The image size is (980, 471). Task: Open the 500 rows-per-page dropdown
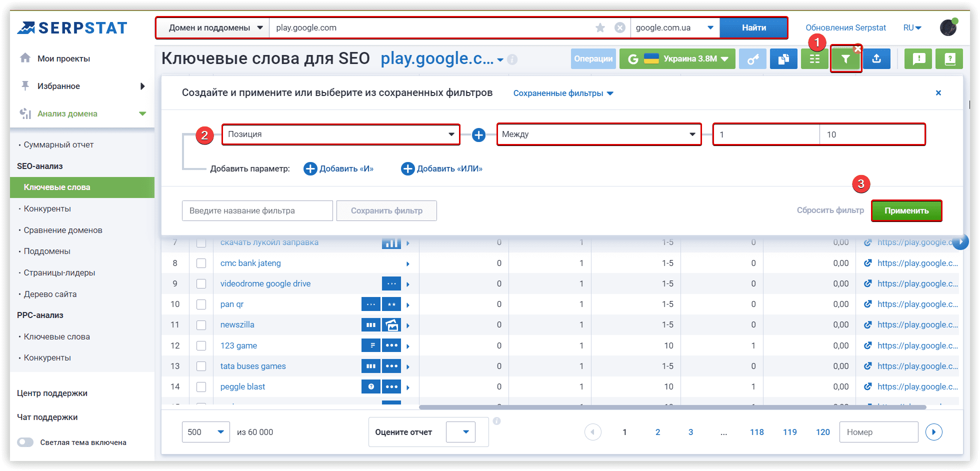(205, 432)
